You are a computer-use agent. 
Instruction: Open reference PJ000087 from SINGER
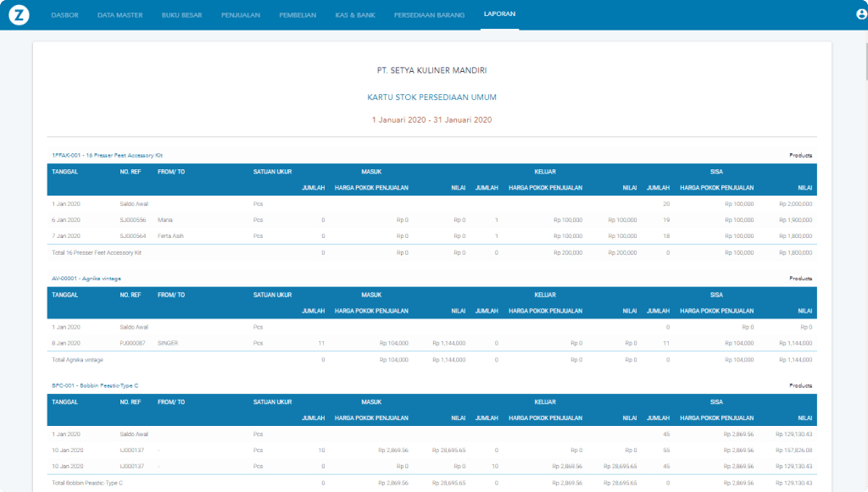point(132,343)
